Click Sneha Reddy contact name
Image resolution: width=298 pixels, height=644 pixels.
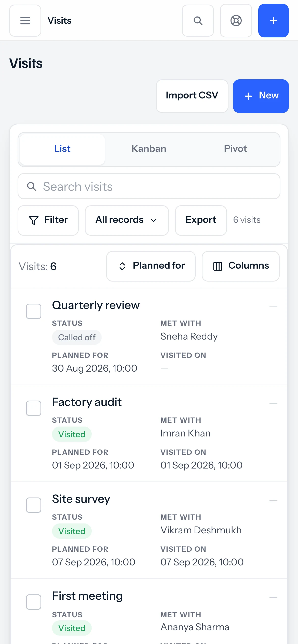click(189, 336)
